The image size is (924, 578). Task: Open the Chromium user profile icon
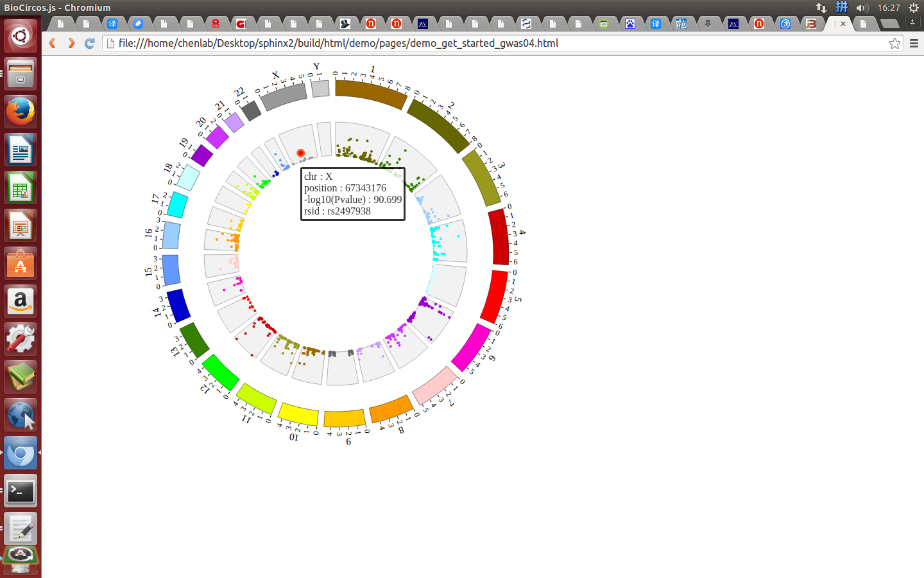tap(912, 22)
